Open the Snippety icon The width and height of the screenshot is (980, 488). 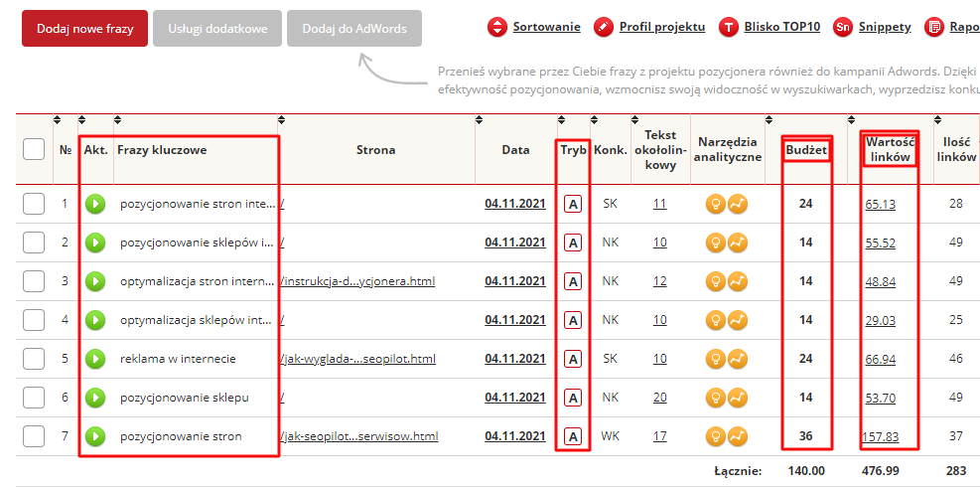pyautogui.click(x=843, y=27)
